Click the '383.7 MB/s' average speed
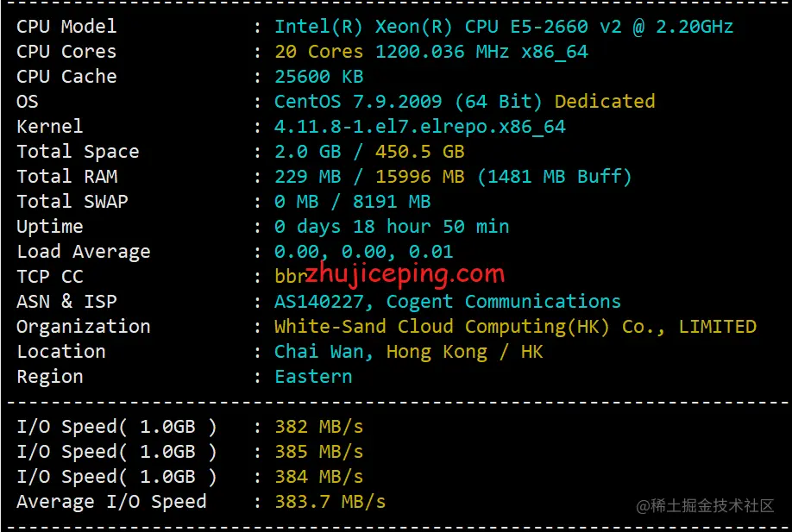 coord(330,502)
